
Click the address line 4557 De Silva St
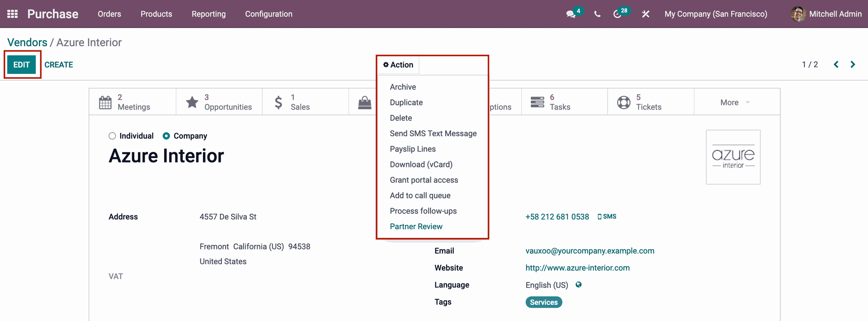(x=228, y=217)
